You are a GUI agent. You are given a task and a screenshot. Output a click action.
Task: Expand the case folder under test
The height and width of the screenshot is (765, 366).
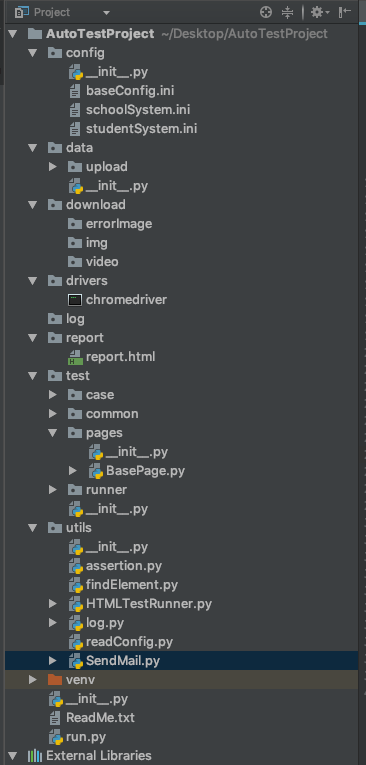[53, 395]
